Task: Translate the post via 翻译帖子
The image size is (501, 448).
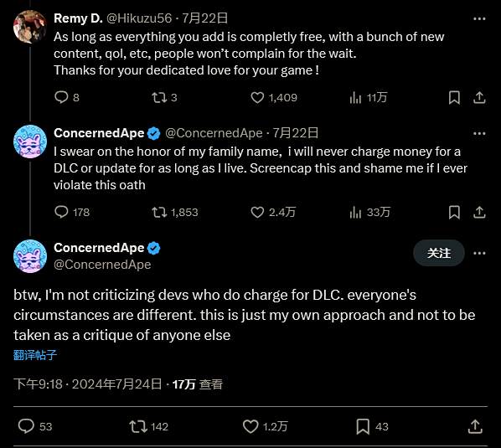Action: [x=35, y=355]
